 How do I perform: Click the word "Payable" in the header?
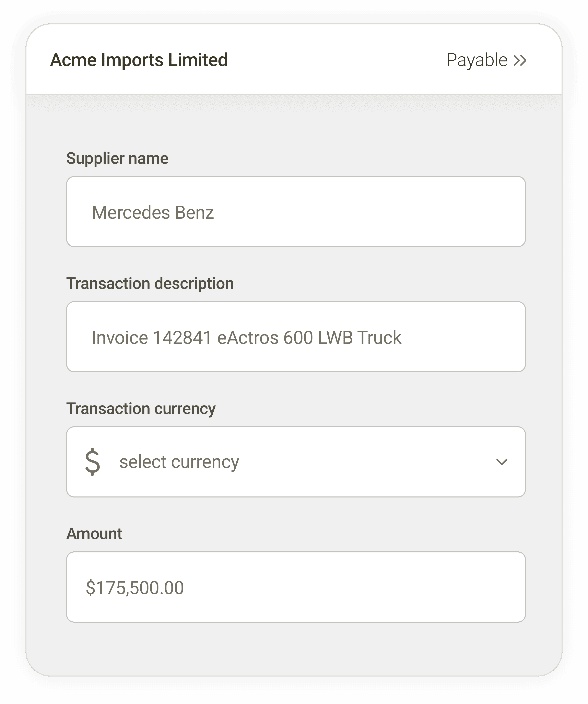point(477,60)
